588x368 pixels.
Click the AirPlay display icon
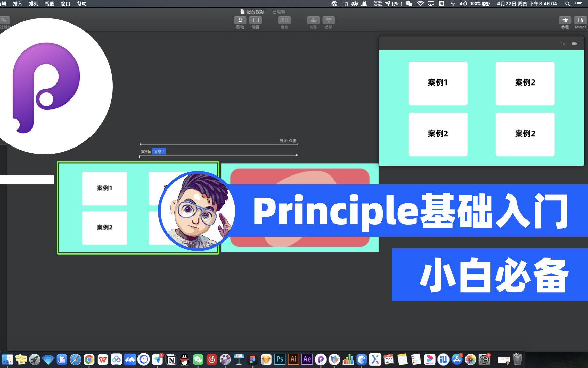[431, 4]
